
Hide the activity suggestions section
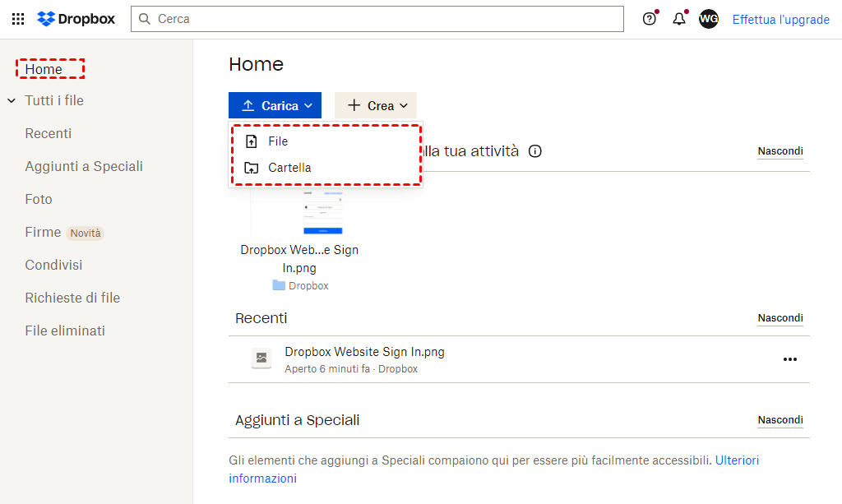(x=780, y=151)
